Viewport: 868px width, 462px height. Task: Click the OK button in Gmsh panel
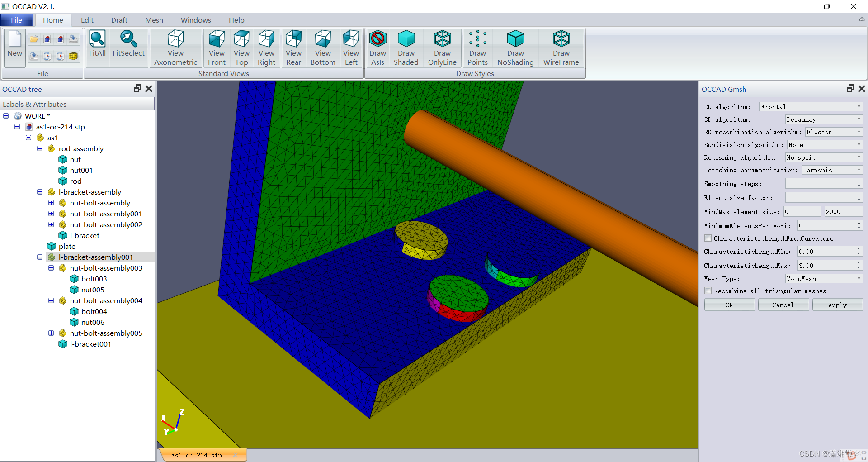click(x=729, y=305)
